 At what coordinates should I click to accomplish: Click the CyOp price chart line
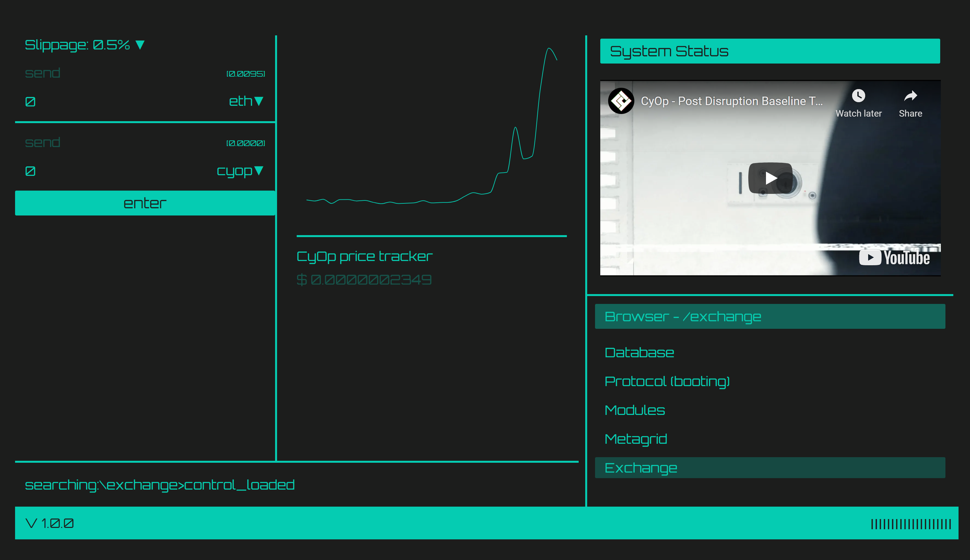pos(432,126)
